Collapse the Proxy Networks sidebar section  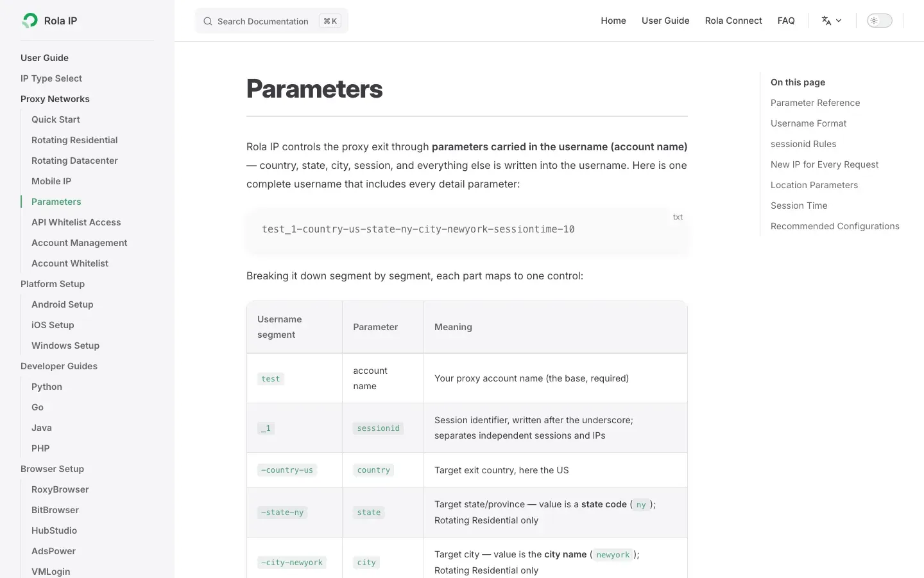55,99
